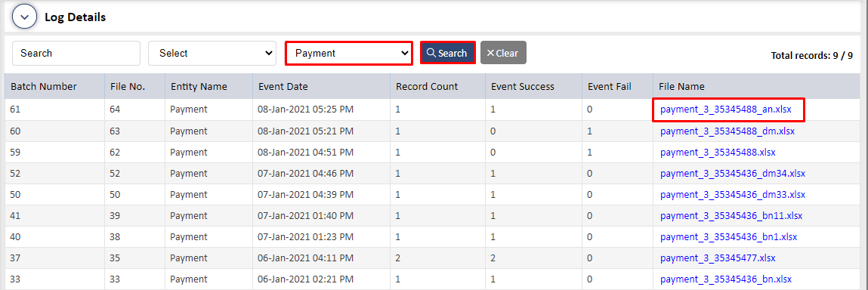Select the batch number 41 cell
This screenshot has width=868, height=290.
[x=55, y=216]
